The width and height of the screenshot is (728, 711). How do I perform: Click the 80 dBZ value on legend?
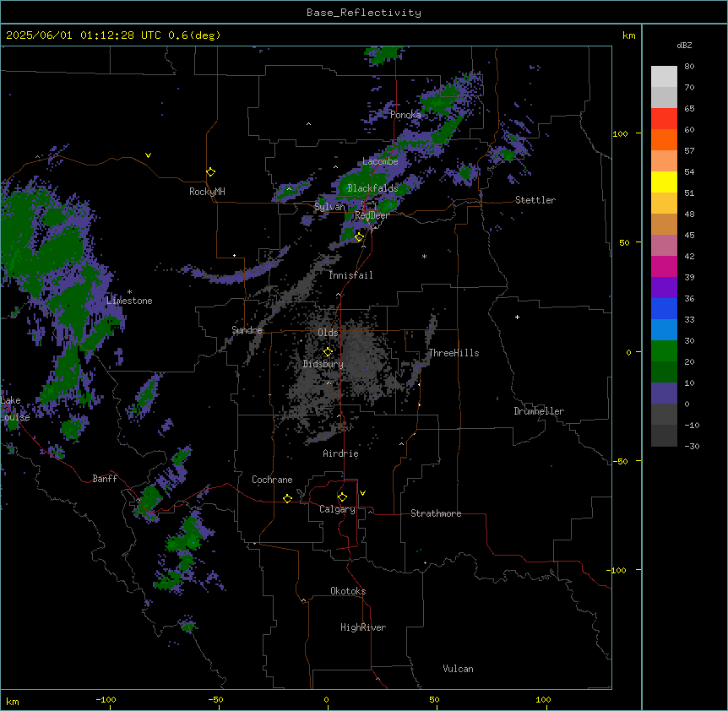point(689,67)
